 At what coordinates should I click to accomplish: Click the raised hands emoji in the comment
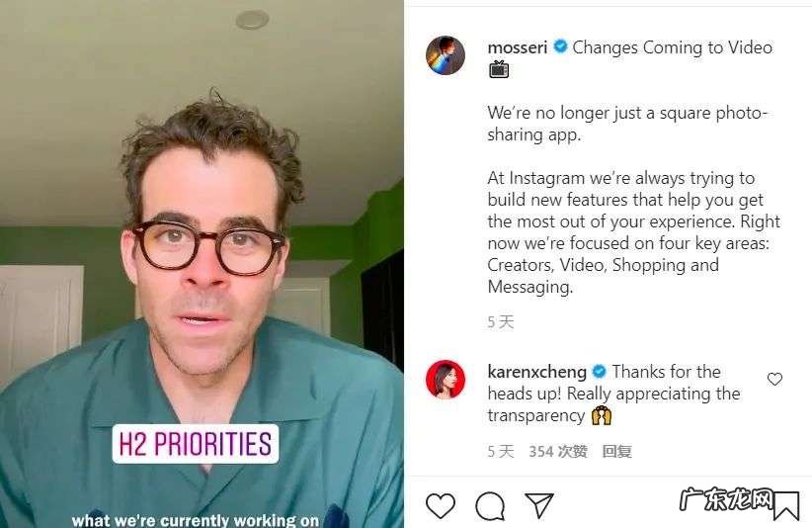[602, 415]
